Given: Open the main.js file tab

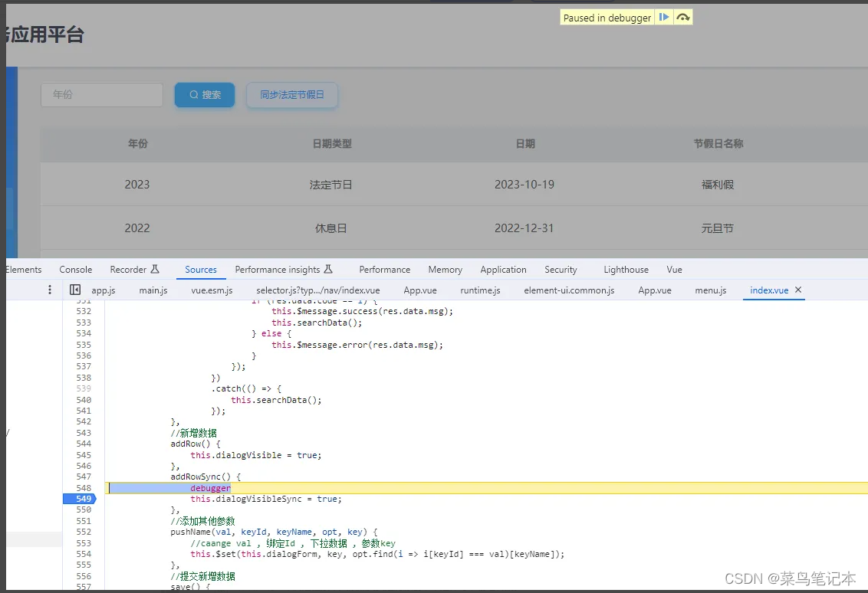Looking at the screenshot, I should tap(153, 290).
